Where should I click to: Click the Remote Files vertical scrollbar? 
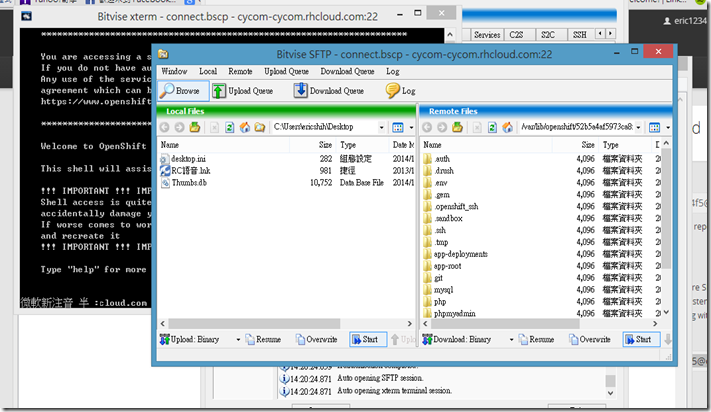[x=666, y=228]
